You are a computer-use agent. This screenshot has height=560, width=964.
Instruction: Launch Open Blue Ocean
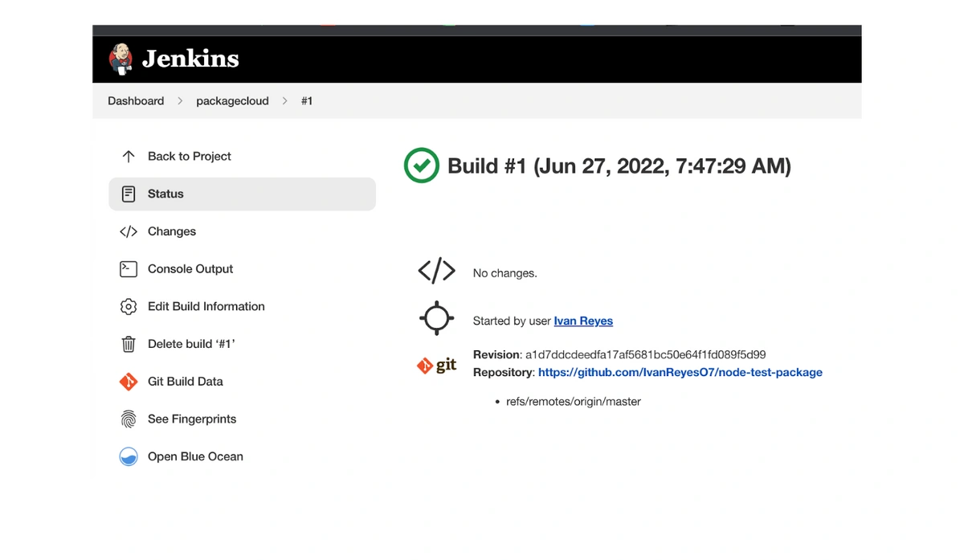click(195, 456)
